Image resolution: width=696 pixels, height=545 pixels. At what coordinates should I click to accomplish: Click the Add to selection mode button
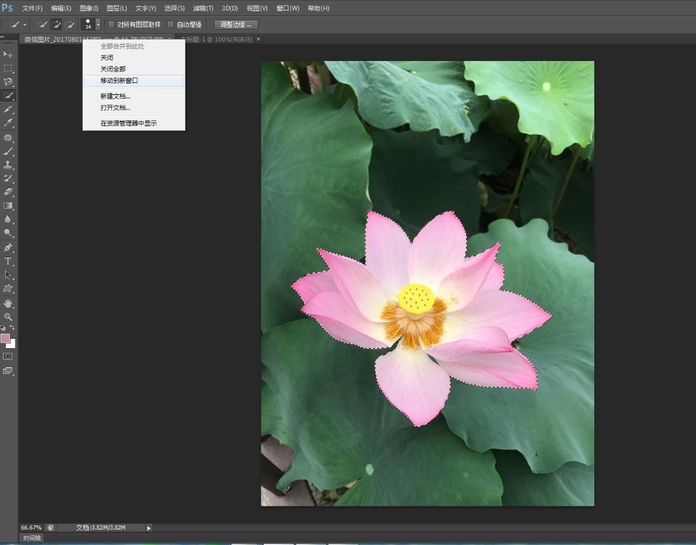pyautogui.click(x=57, y=24)
